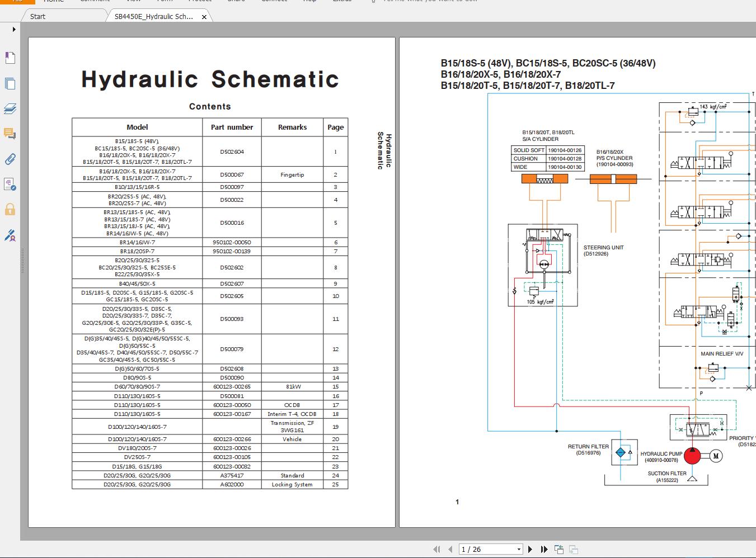
Task: Click part number D502604
Action: click(232, 152)
